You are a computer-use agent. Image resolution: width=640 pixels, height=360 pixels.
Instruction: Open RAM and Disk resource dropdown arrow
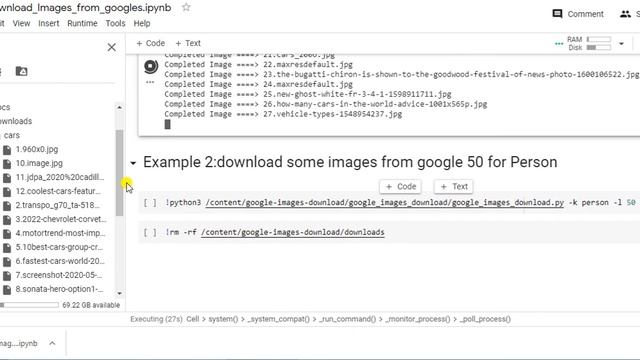pos(621,44)
